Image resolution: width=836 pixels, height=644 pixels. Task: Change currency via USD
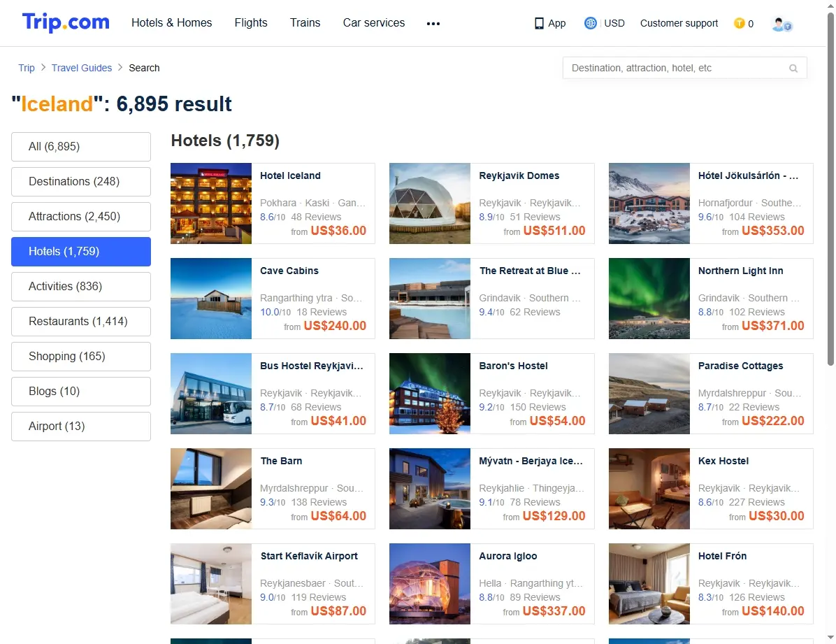(614, 23)
